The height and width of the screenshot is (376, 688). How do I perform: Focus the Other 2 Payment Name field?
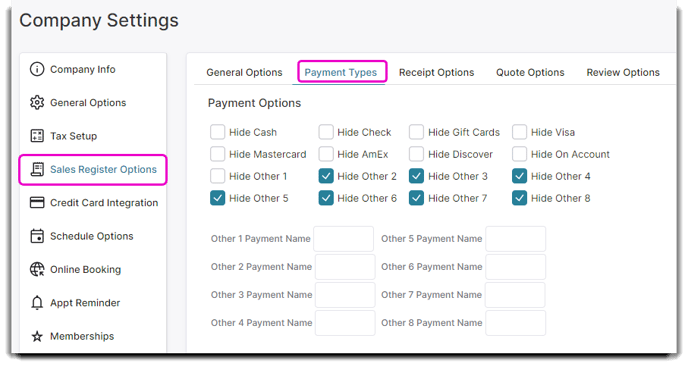click(x=345, y=267)
